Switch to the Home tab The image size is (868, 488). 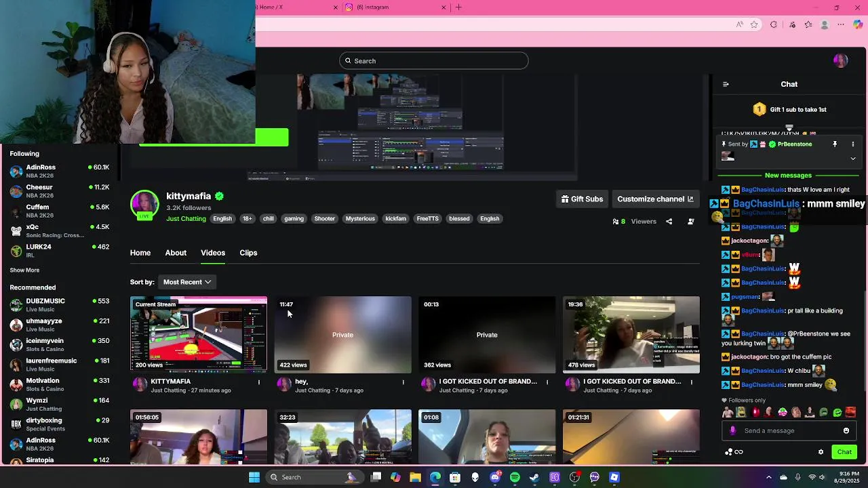(x=140, y=253)
